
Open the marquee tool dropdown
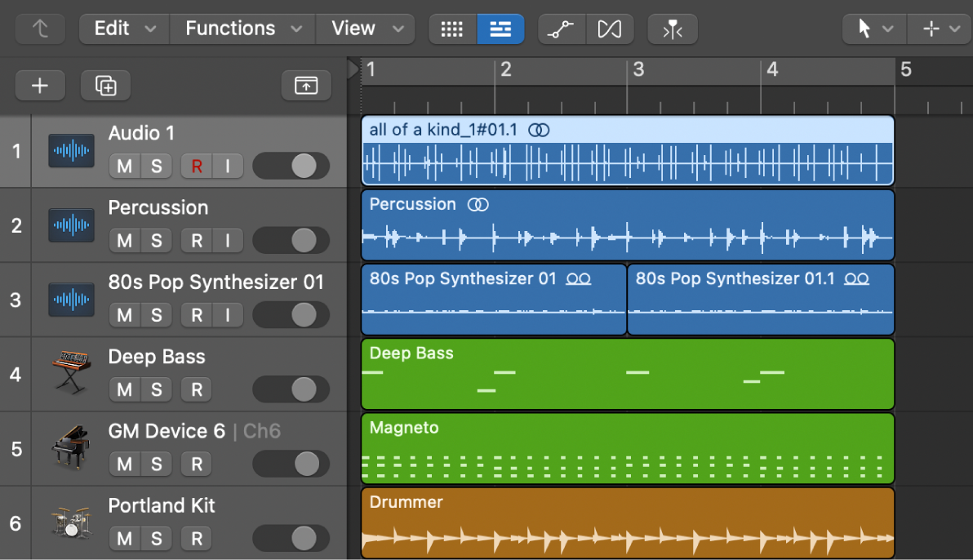point(940,29)
